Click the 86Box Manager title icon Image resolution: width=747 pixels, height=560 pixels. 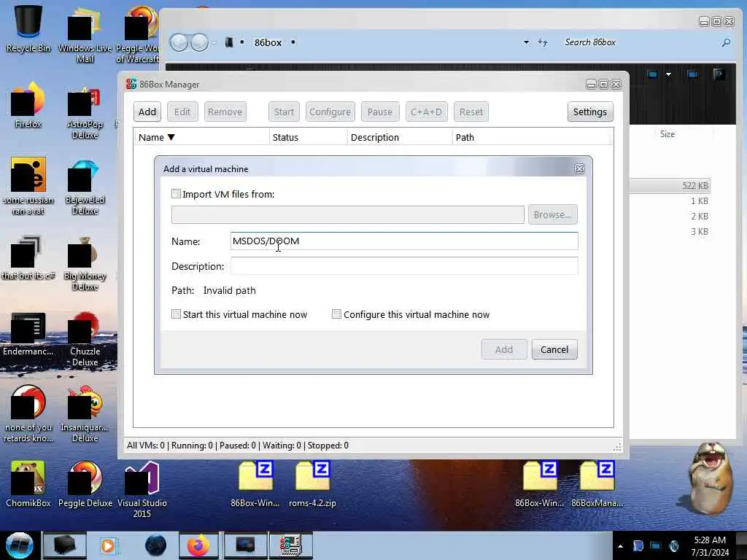coord(131,85)
